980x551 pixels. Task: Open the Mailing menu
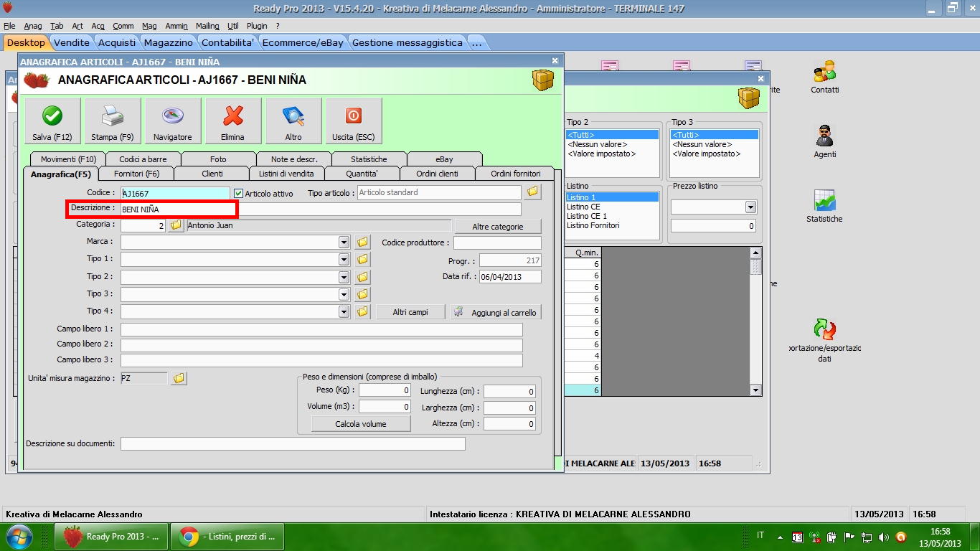pos(207,26)
